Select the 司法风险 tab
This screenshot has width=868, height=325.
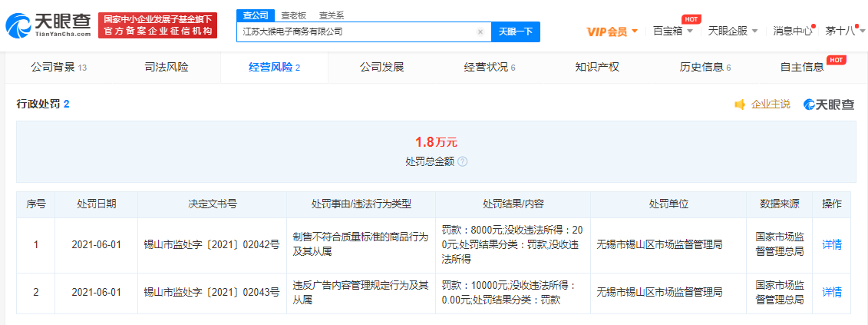pos(167,67)
